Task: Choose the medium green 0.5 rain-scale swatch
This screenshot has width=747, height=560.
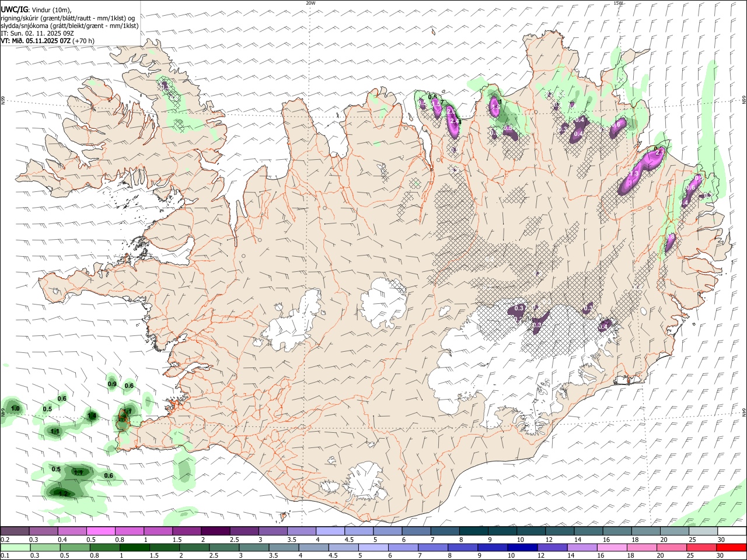Action: pyautogui.click(x=75, y=547)
